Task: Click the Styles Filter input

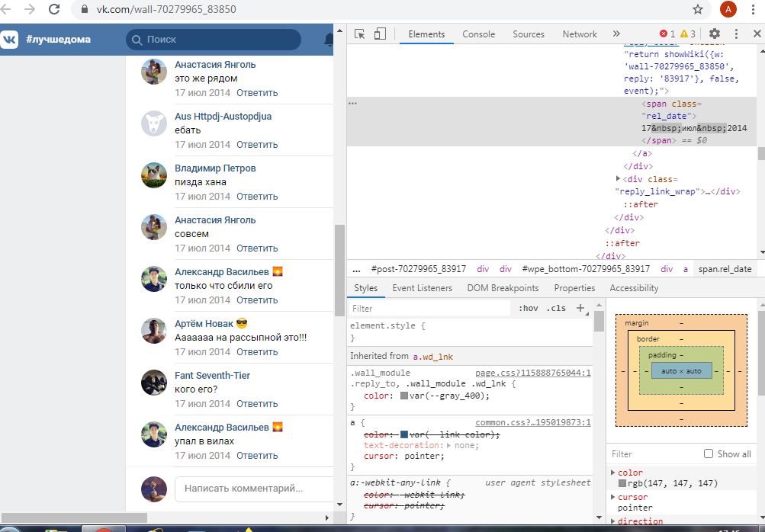Action: [429, 308]
